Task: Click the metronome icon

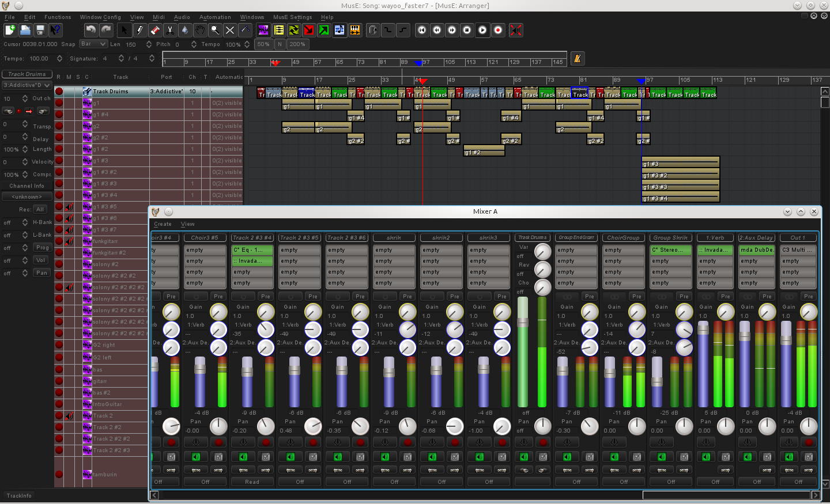Action: (577, 58)
